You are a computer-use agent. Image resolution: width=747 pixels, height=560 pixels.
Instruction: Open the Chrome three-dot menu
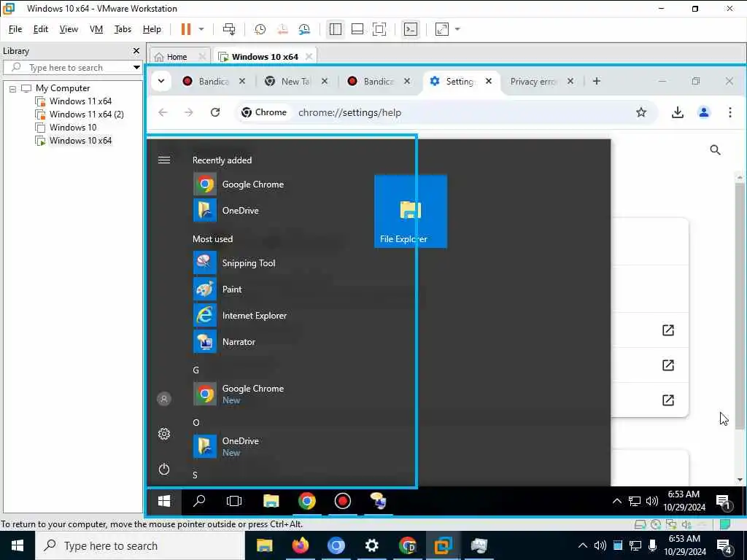click(729, 112)
